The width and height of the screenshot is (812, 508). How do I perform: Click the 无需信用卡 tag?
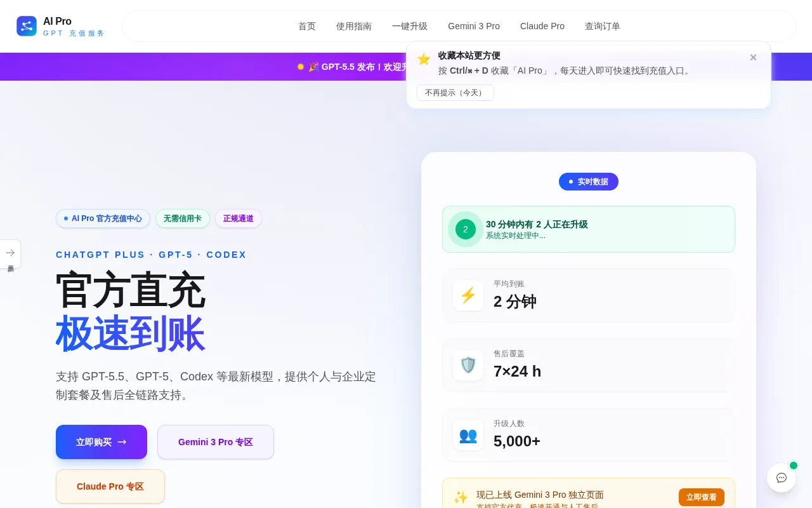tap(183, 218)
